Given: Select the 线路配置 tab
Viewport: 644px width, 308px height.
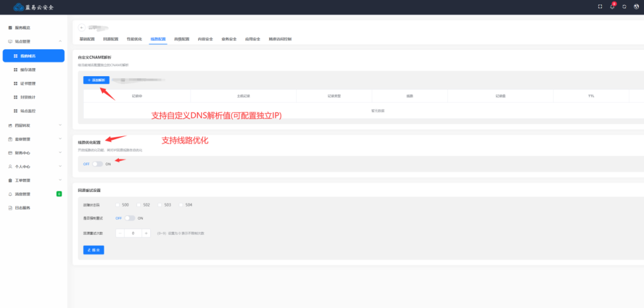Looking at the screenshot, I should click(x=158, y=39).
